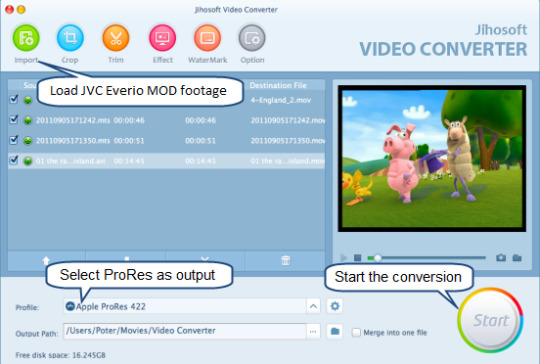Click the status icon for 20110905171350.mts
This screenshot has height=364, width=540.
click(28, 141)
